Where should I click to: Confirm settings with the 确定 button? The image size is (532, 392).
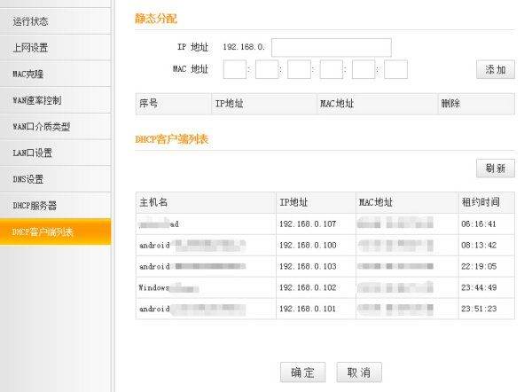(x=302, y=372)
